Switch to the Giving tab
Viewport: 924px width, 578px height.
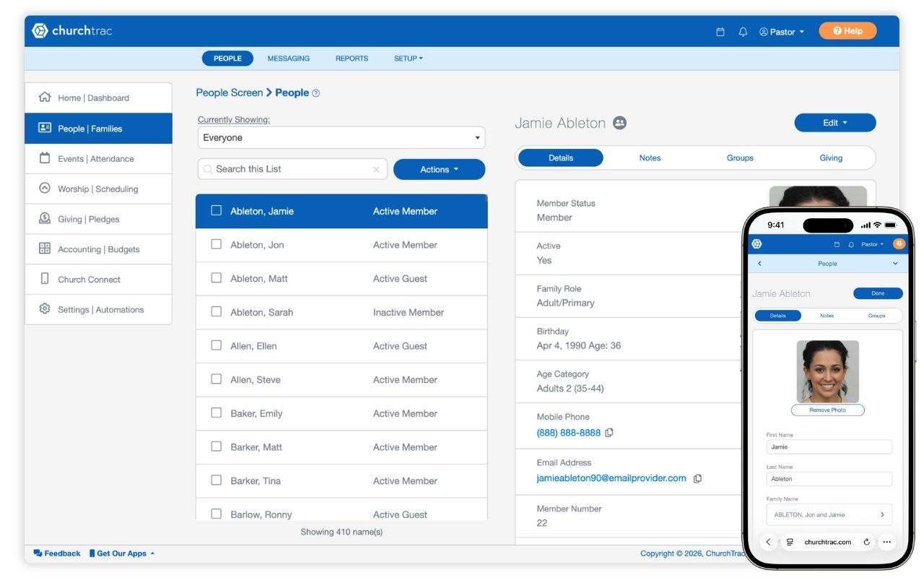pos(831,158)
